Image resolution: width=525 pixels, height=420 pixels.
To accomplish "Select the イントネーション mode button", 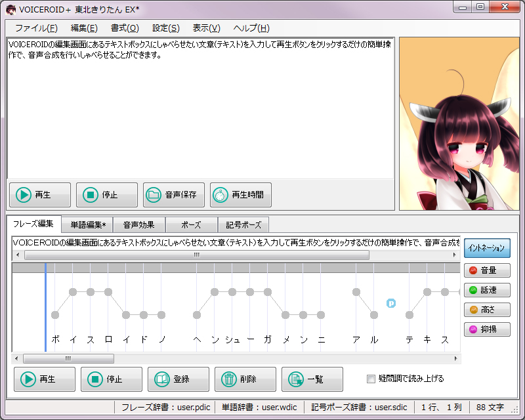I will 487,248.
